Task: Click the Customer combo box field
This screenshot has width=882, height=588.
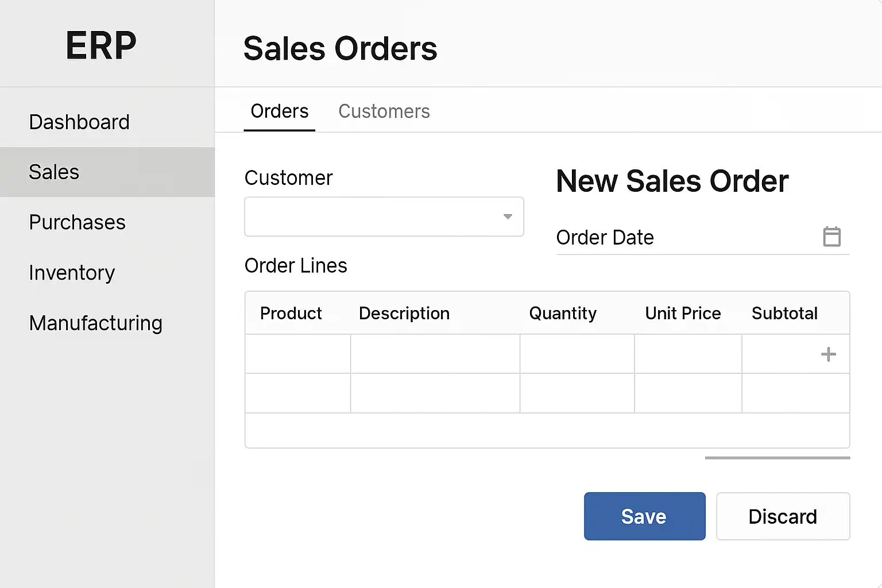Action: coord(373,216)
